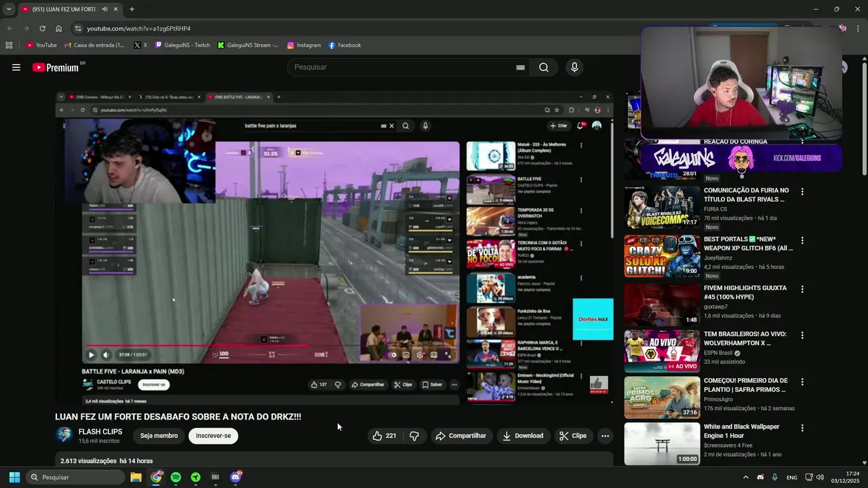Reload the page with the refresh icon
The height and width of the screenshot is (488, 868).
(42, 28)
